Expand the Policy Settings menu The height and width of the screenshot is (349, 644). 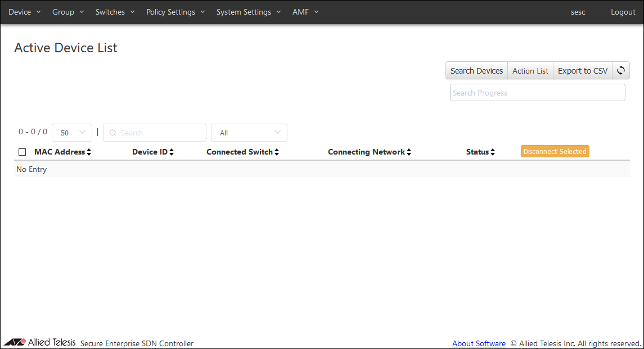point(175,12)
